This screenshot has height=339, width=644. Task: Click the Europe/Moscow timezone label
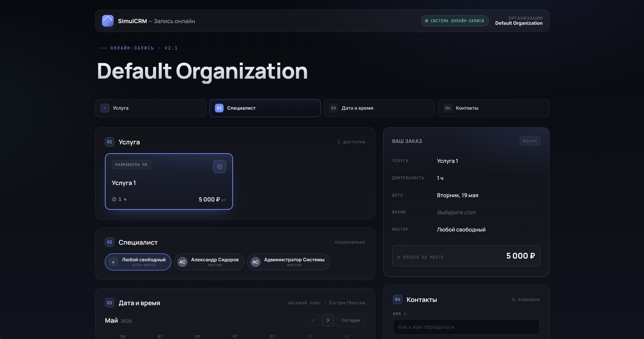347,303
